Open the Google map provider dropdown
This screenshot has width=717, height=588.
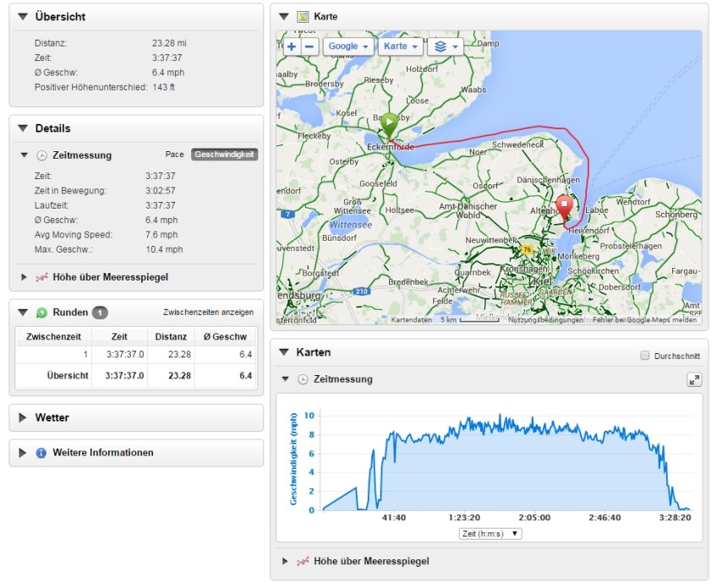coord(348,46)
